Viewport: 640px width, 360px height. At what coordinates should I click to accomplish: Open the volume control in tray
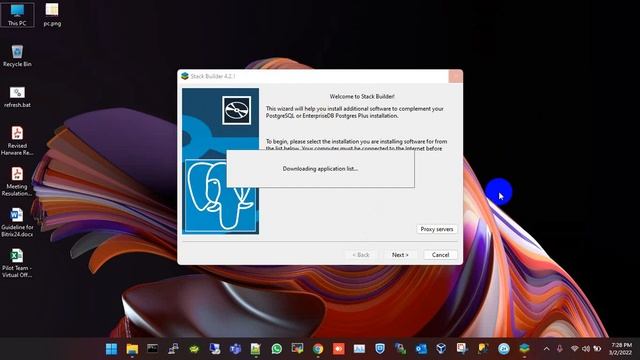coord(586,349)
